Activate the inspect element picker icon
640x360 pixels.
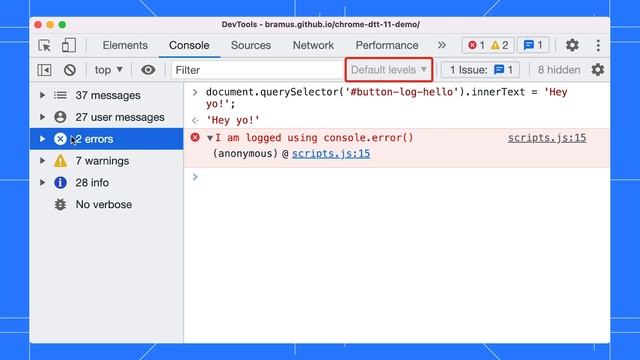44,45
